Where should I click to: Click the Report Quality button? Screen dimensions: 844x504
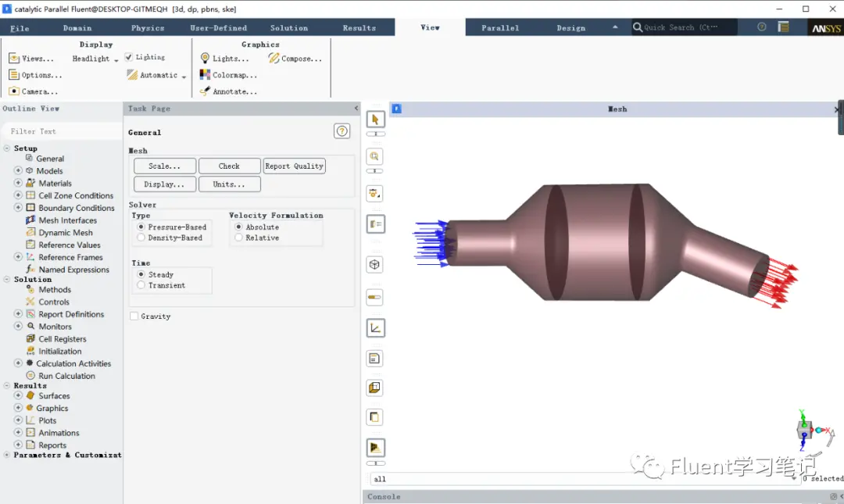295,166
